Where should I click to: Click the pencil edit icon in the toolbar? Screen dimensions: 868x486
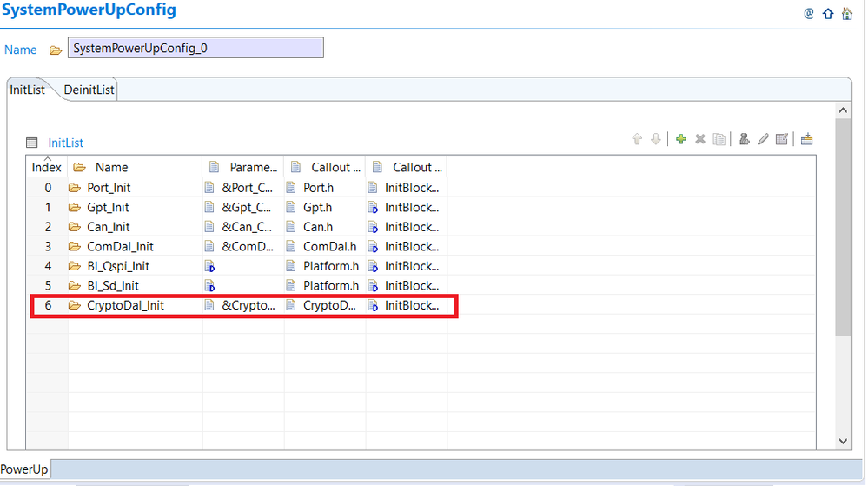point(764,139)
